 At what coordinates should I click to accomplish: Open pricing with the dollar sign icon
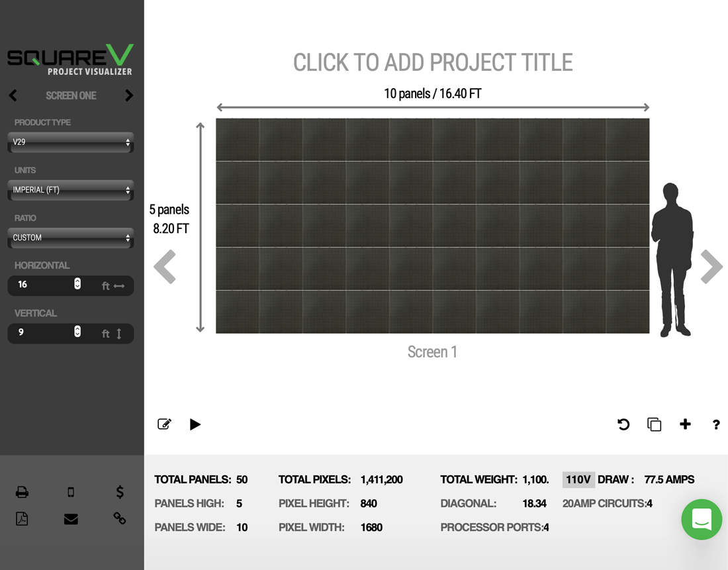120,492
